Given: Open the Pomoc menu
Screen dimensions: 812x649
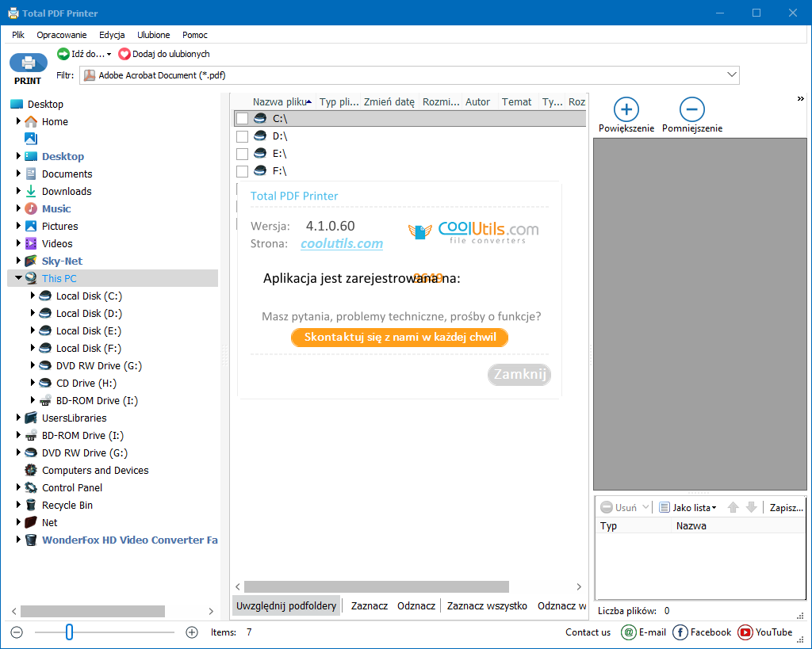Looking at the screenshot, I should pyautogui.click(x=195, y=35).
